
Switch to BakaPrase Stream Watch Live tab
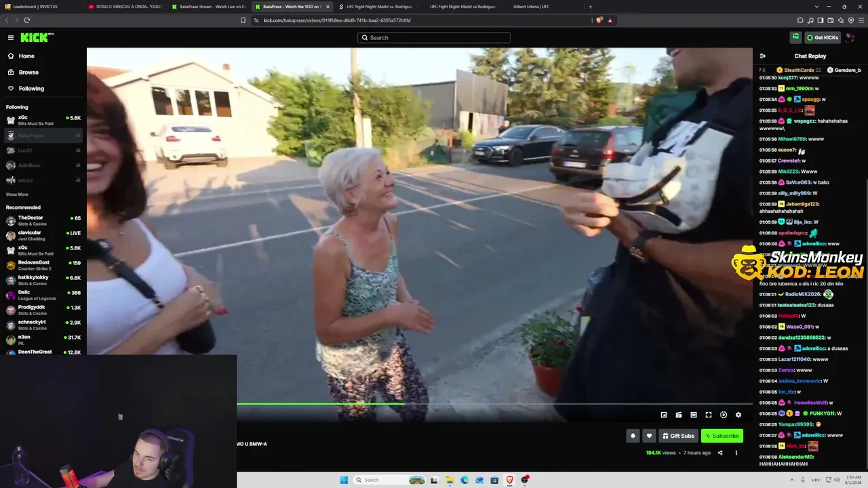click(208, 7)
